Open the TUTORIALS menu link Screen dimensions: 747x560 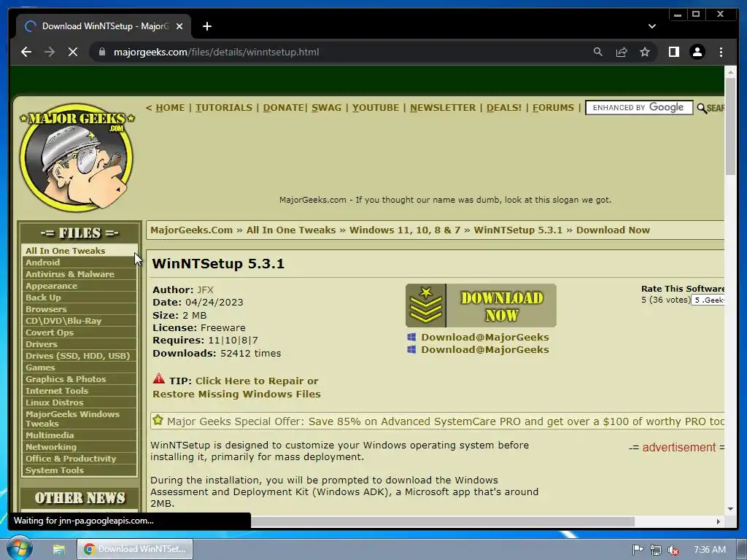(x=224, y=108)
